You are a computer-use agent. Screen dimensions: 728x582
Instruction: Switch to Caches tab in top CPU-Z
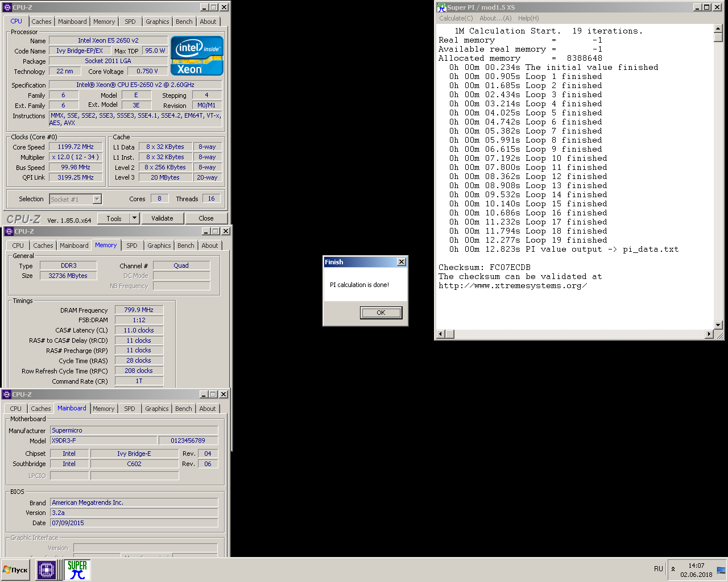42,22
